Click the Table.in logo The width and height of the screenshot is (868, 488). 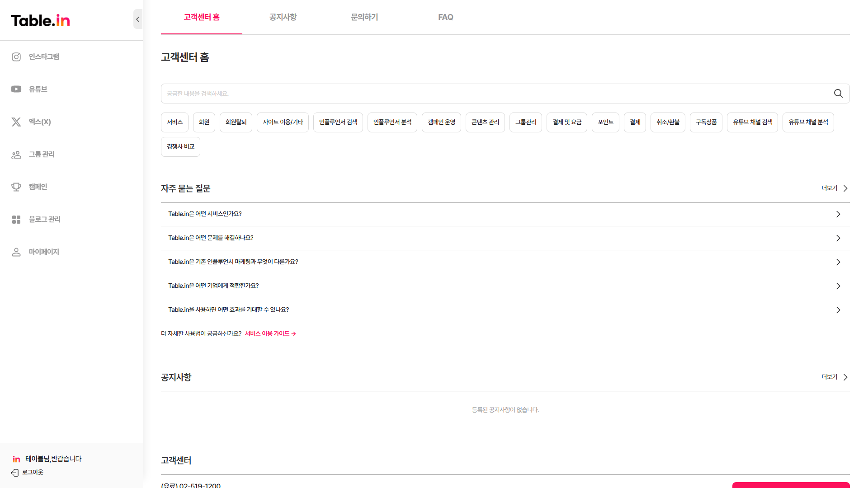click(x=40, y=20)
